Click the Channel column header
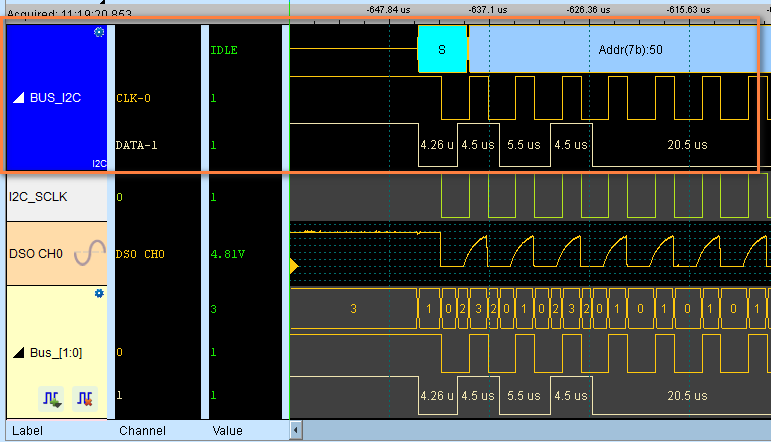 click(142, 431)
